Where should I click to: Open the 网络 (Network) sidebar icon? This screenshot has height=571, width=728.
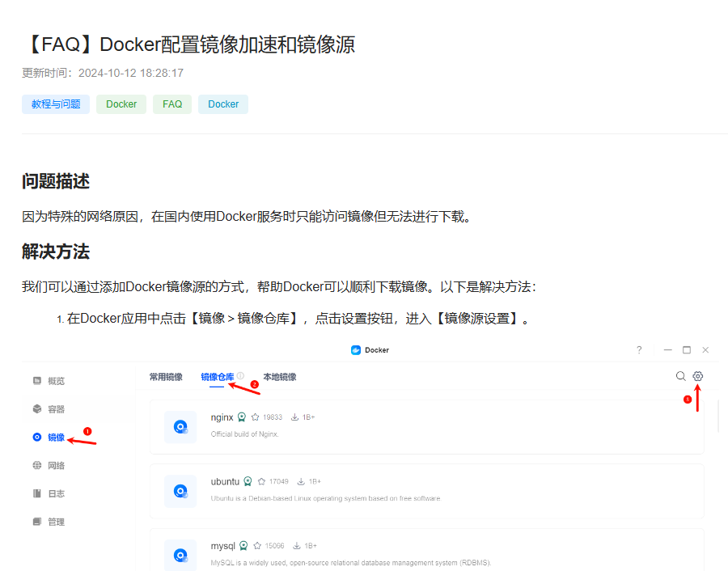[x=36, y=465]
